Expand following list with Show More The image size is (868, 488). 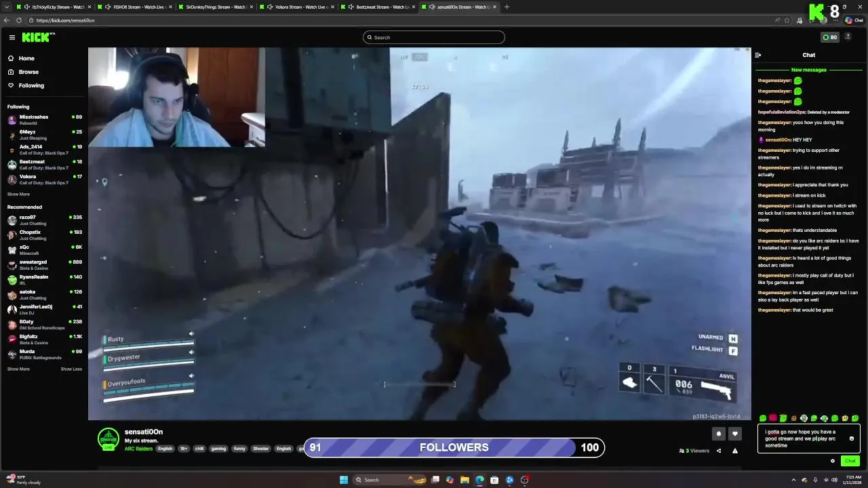click(x=18, y=195)
